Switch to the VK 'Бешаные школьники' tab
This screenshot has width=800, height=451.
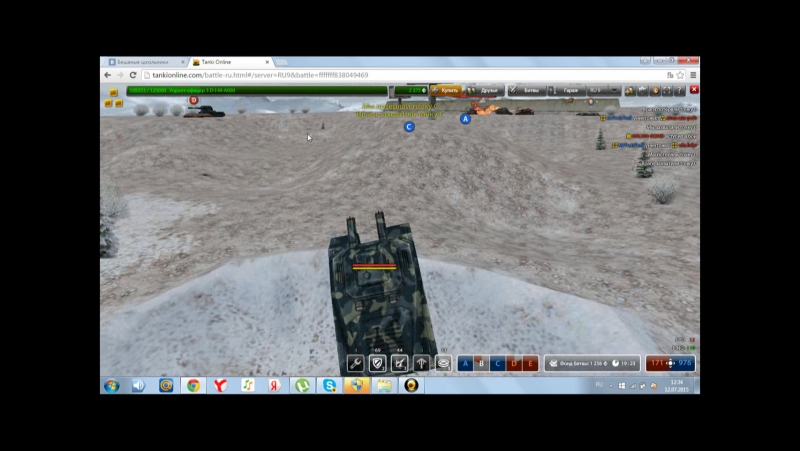[143, 62]
